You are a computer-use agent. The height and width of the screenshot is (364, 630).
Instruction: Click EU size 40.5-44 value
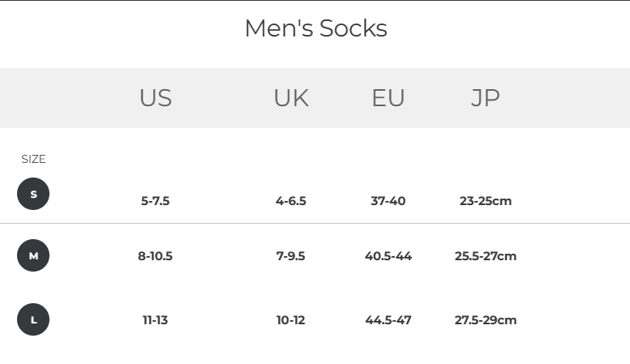388,256
